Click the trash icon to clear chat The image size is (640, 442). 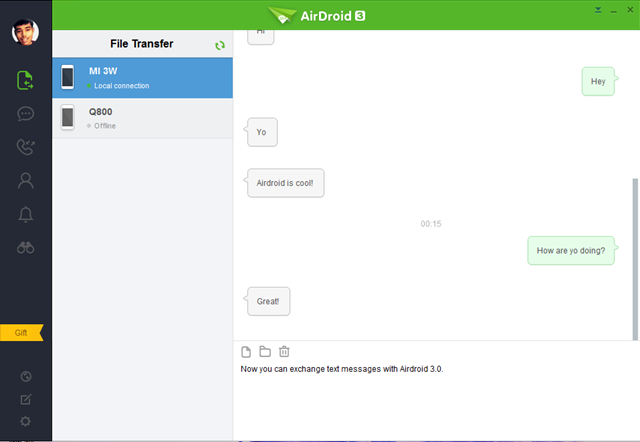pyautogui.click(x=284, y=351)
